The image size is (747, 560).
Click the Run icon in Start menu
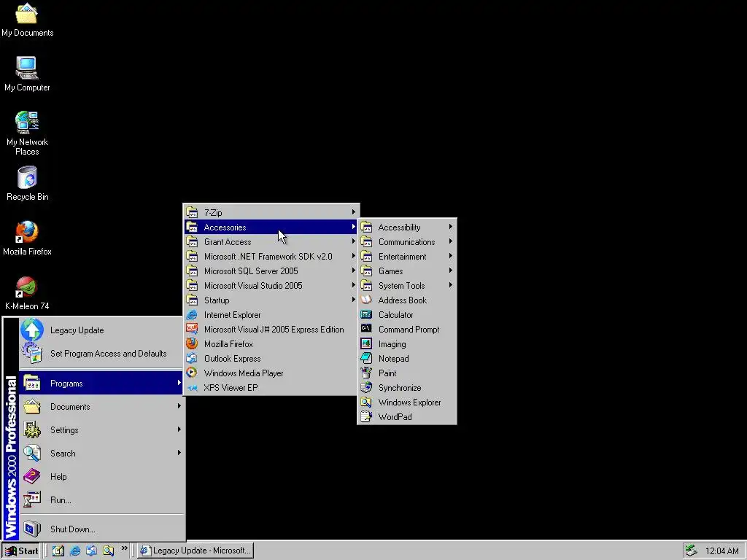(32, 499)
